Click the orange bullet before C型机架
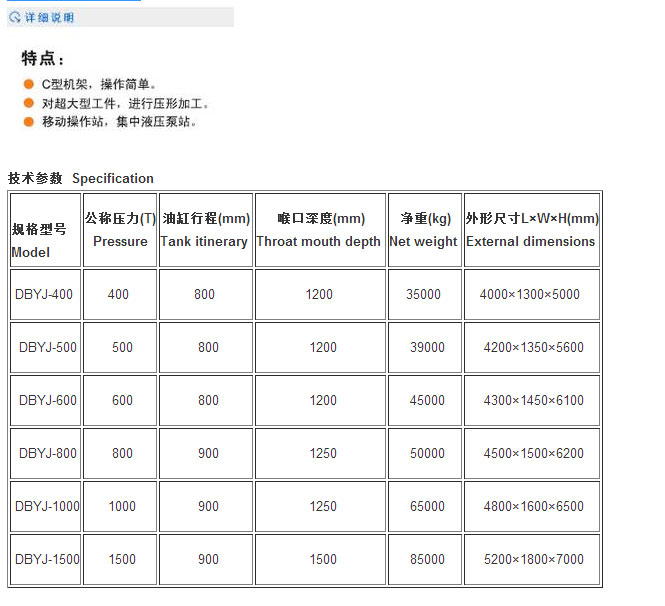This screenshot has width=665, height=606. (x=29, y=85)
